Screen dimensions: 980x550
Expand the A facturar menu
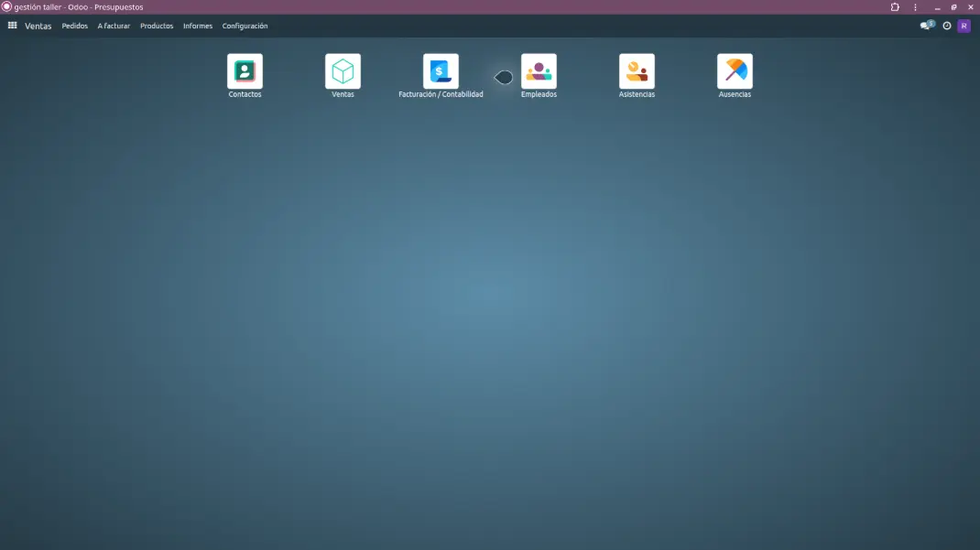click(114, 26)
